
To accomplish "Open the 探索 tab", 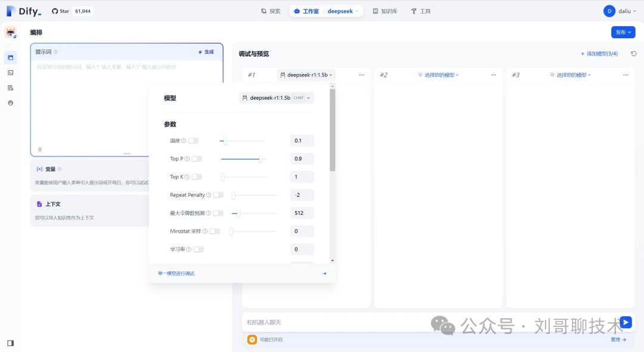I will [x=271, y=11].
